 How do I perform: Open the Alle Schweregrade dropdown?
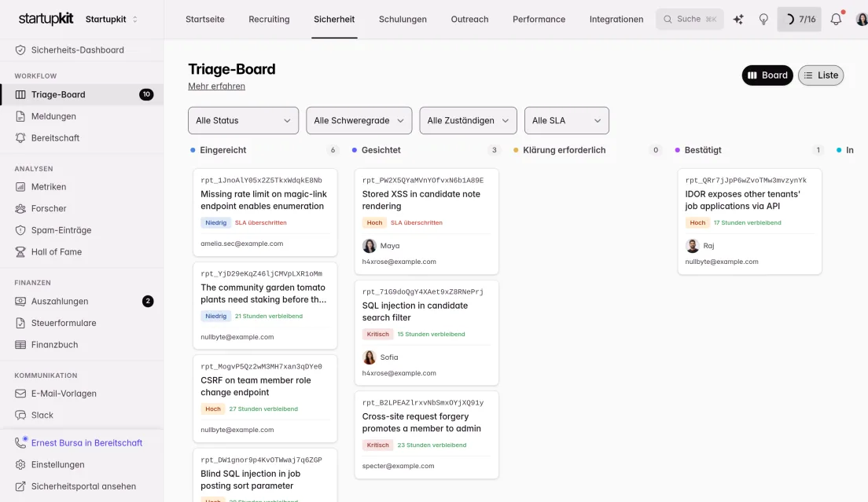[x=359, y=120]
